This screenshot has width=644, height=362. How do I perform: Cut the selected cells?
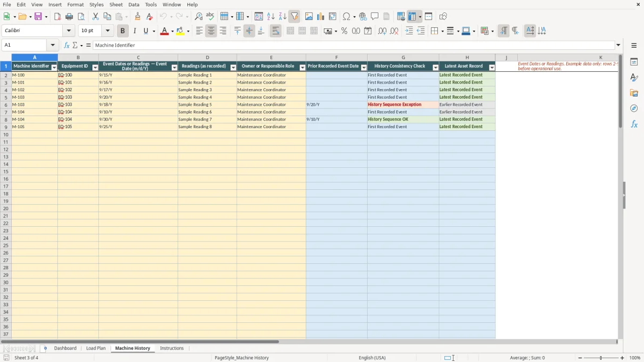point(96,17)
